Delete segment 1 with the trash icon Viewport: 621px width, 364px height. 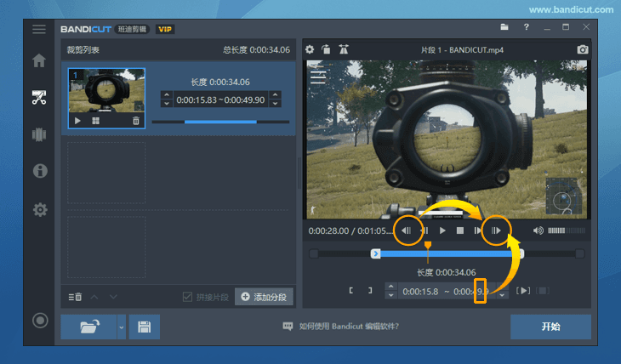pos(136,121)
